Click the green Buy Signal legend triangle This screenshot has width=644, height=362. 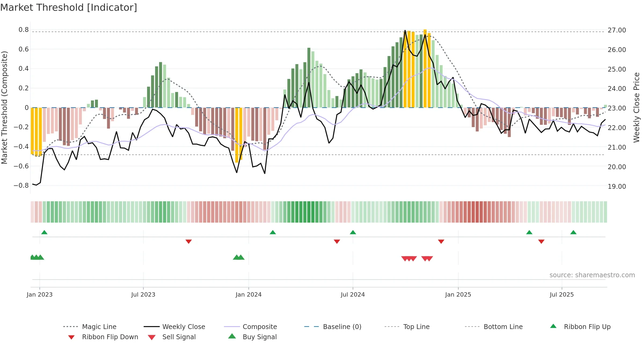click(232, 336)
